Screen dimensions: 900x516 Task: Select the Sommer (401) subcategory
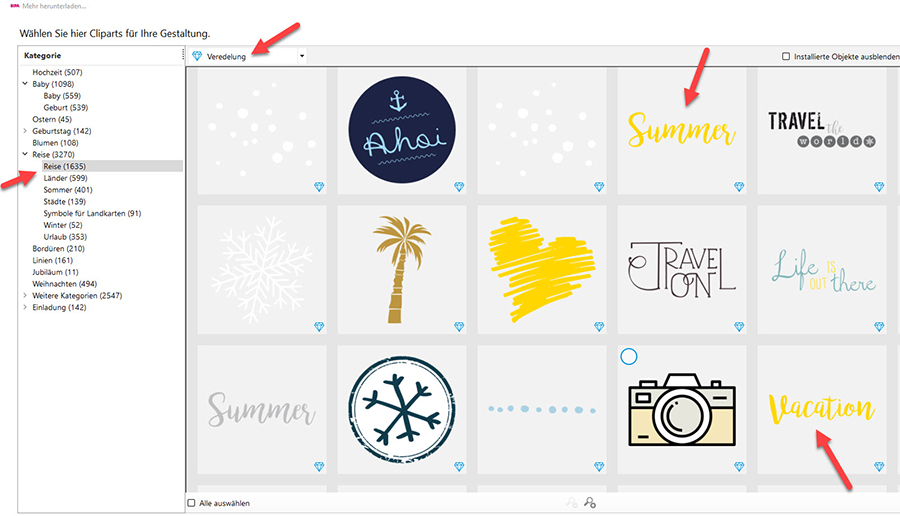68,189
